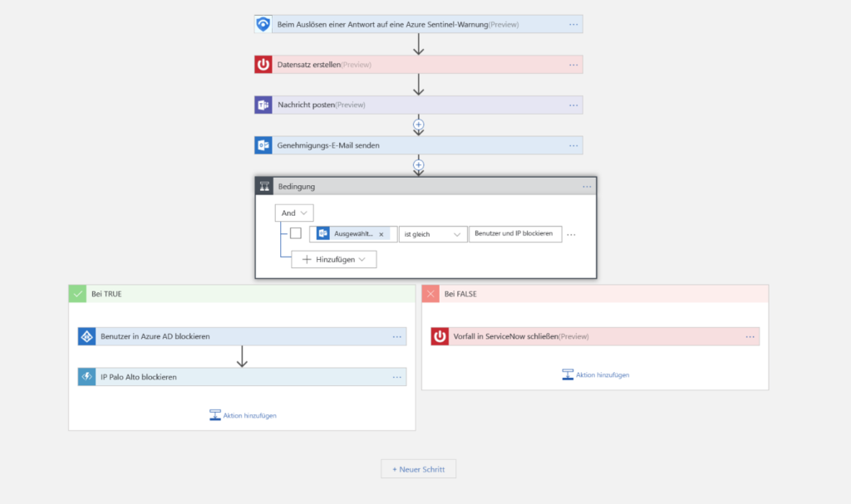This screenshot has height=504, width=851.
Task: Open ellipsis menu of Benutzer in Azure AD blockieren
Action: pos(396,336)
